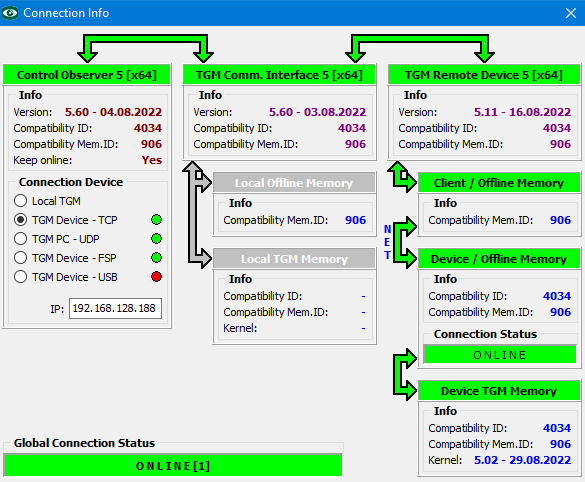The width and height of the screenshot is (585, 482).
Task: Close the Connection Info window
Action: pos(570,13)
